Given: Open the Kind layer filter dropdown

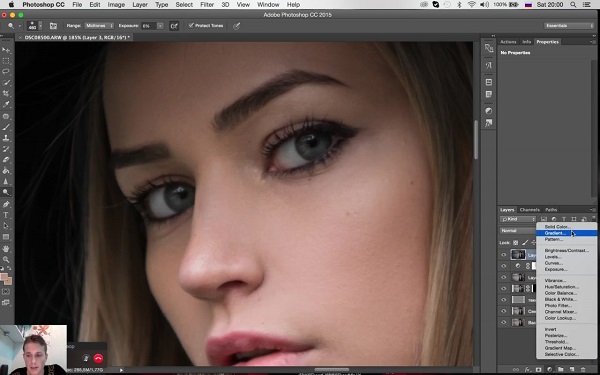Looking at the screenshot, I should (x=518, y=219).
